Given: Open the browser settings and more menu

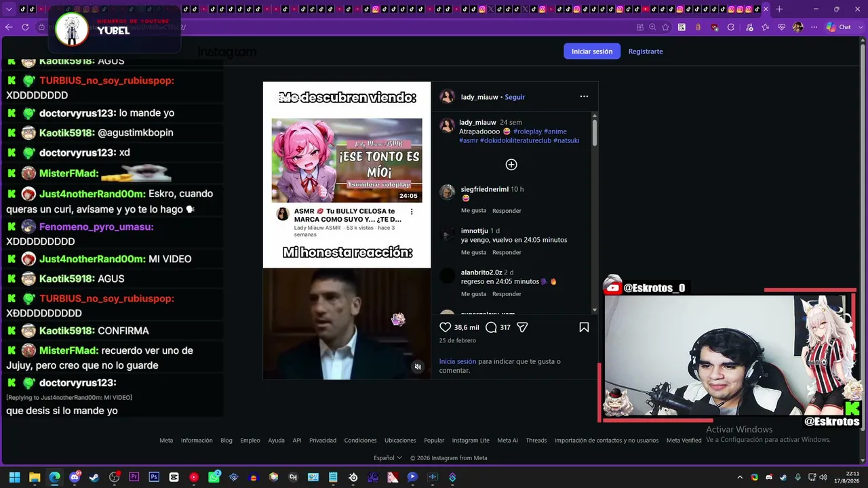Looking at the screenshot, I should (x=814, y=27).
